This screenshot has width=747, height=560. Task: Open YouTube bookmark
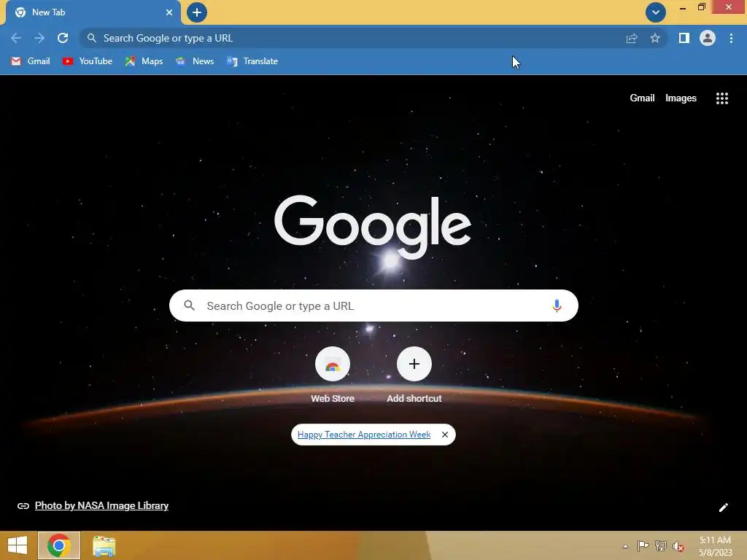88,61
